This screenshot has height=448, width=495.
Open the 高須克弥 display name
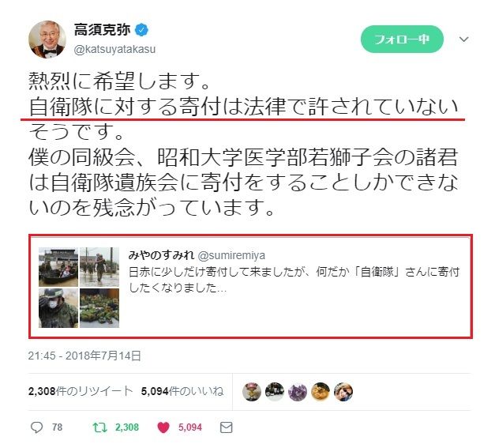[103, 30]
